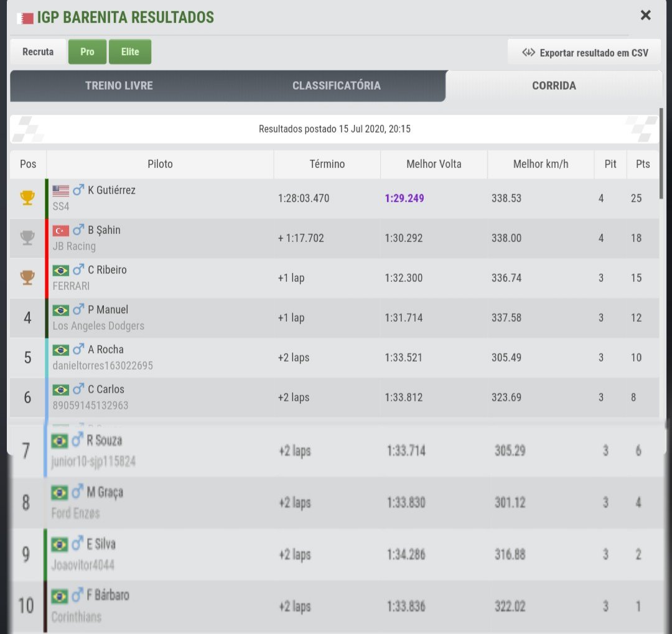This screenshot has height=634, width=672.
Task: Click the male gender icon for E Silva
Action: click(x=77, y=543)
